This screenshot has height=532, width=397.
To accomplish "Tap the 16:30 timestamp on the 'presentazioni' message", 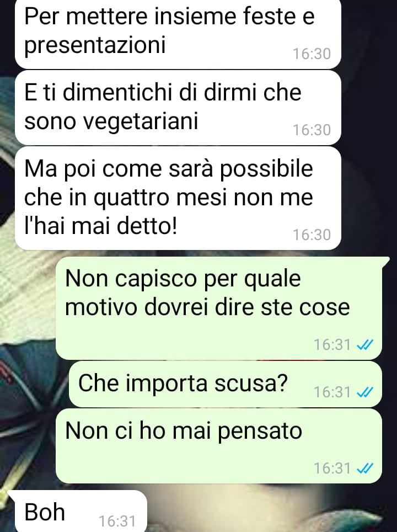I will click(x=312, y=54).
